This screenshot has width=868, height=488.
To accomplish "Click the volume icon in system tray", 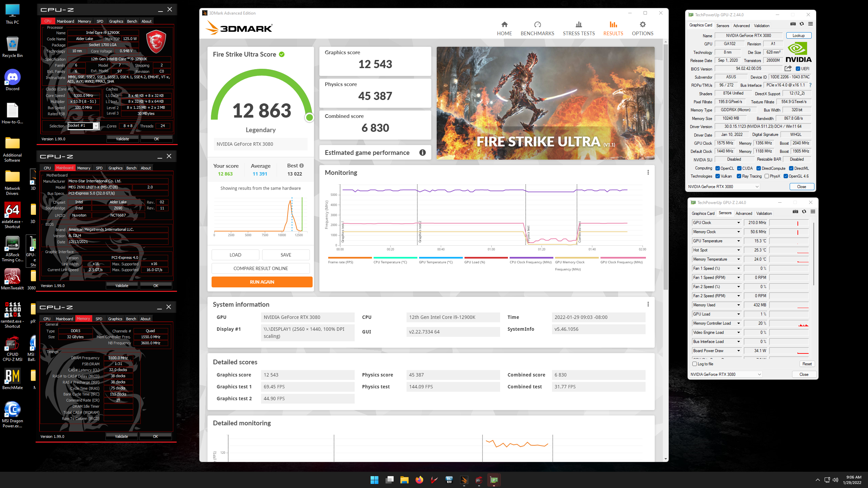I will 835,480.
